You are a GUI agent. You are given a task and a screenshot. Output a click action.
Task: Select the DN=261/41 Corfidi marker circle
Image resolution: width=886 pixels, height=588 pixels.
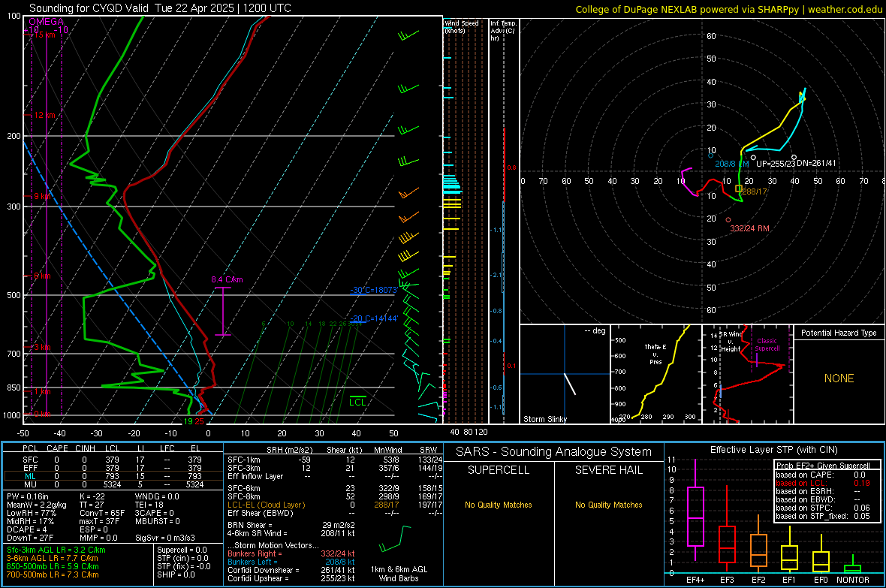coord(794,157)
